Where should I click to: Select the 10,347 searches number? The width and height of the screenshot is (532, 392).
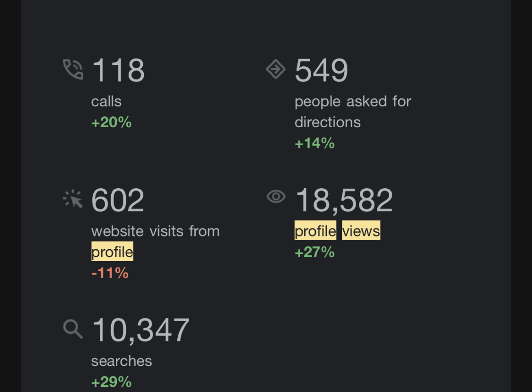point(140,330)
